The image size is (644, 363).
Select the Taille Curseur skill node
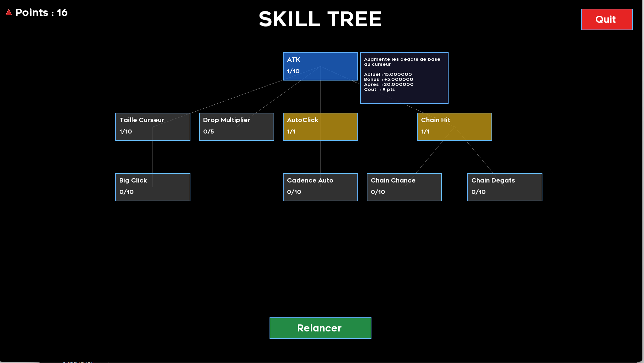(x=153, y=126)
